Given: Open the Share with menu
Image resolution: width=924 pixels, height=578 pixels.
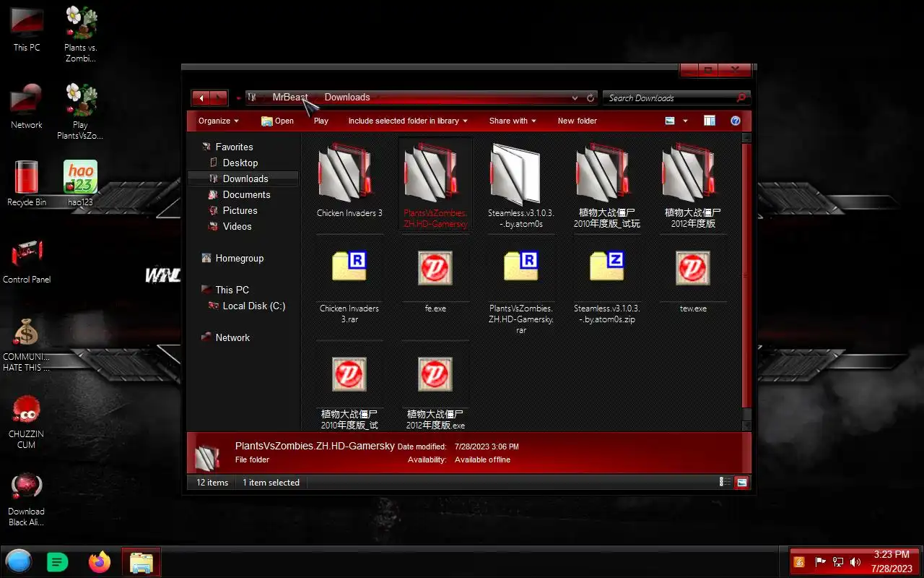Looking at the screenshot, I should (513, 121).
